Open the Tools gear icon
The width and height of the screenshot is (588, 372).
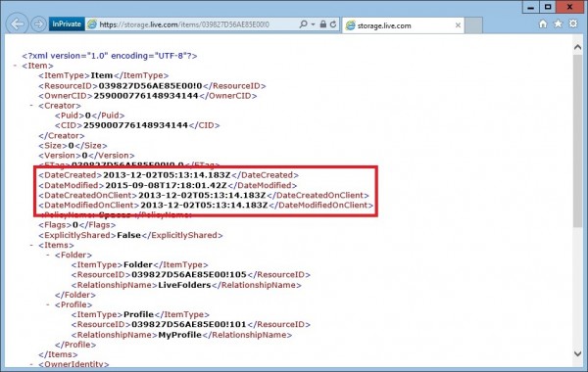(573, 23)
